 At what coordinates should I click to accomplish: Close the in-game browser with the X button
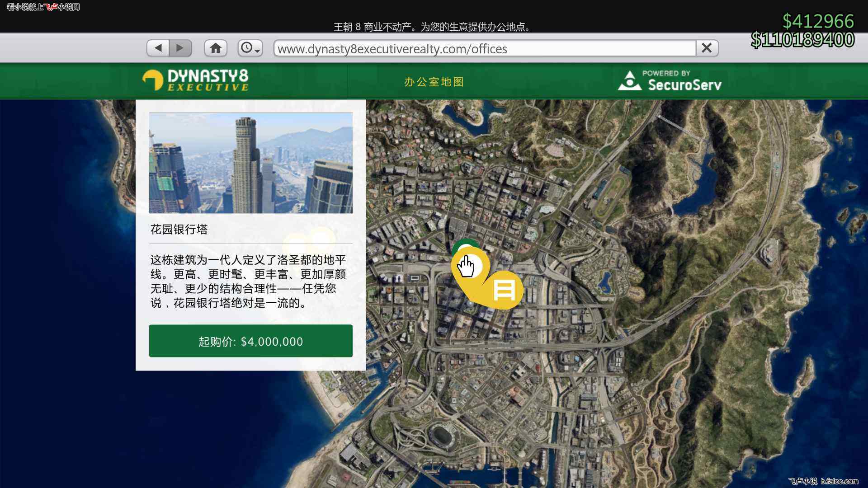click(707, 48)
